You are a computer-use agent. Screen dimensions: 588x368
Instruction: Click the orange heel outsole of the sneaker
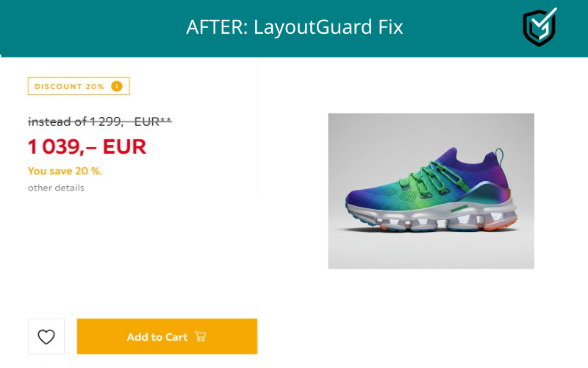501,224
